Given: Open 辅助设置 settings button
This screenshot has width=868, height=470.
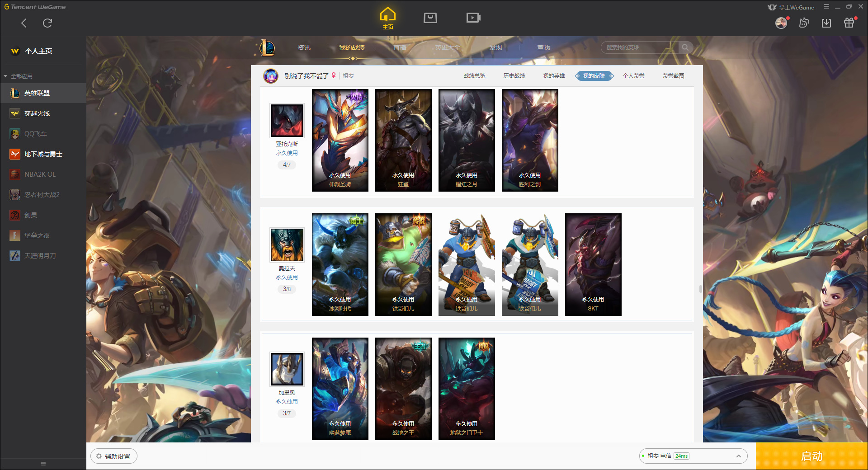Looking at the screenshot, I should tap(114, 456).
